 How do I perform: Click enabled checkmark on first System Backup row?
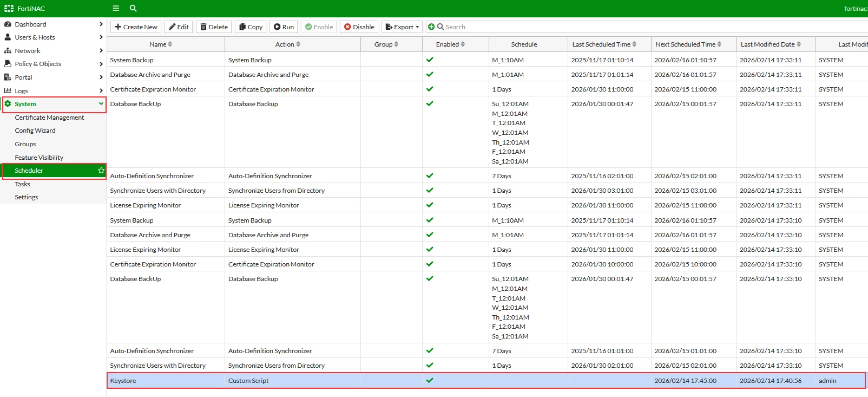pos(430,60)
